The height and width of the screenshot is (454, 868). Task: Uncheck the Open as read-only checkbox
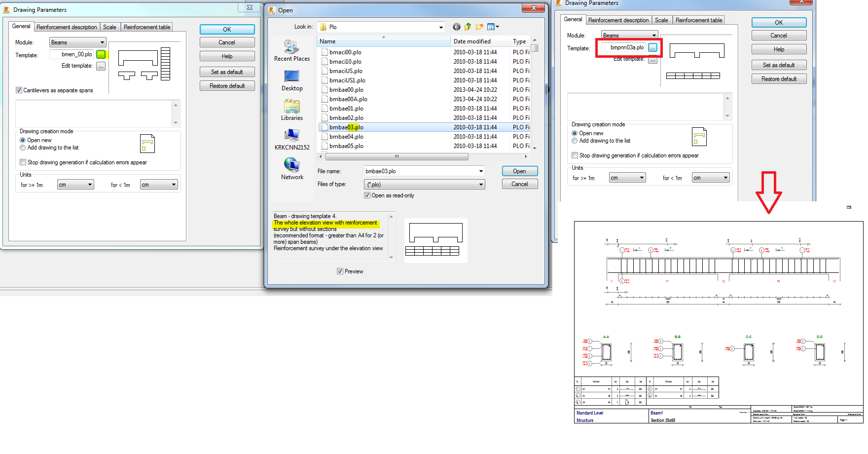click(367, 195)
